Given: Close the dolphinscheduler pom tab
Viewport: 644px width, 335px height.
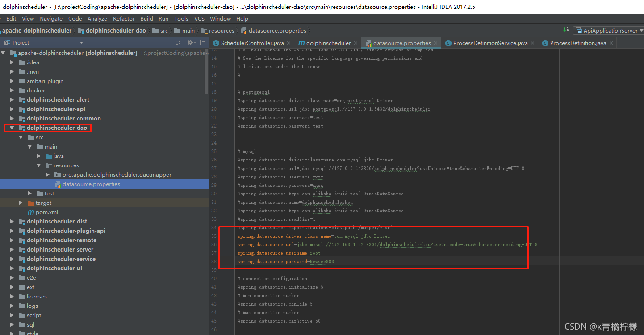Looking at the screenshot, I should [x=356, y=43].
